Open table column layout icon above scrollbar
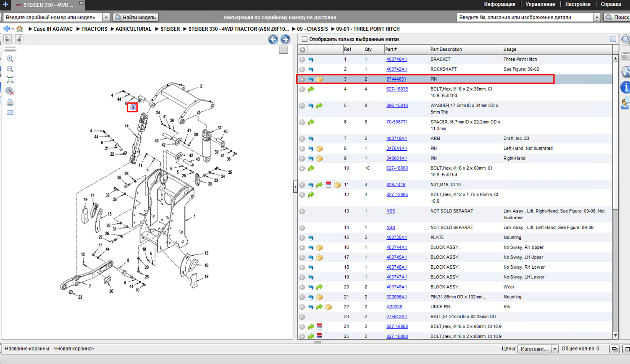630x364 pixels. (613, 39)
